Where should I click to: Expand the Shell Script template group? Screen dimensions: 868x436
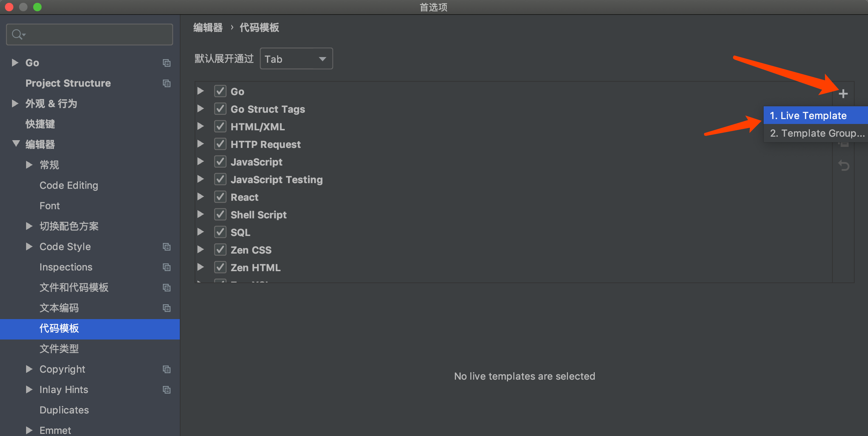click(x=200, y=214)
